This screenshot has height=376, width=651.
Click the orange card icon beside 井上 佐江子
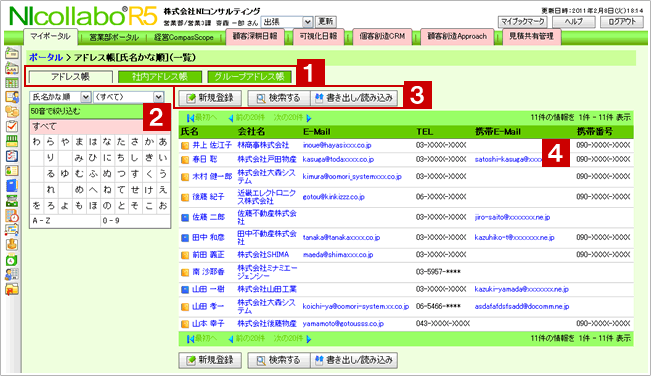[x=185, y=146]
